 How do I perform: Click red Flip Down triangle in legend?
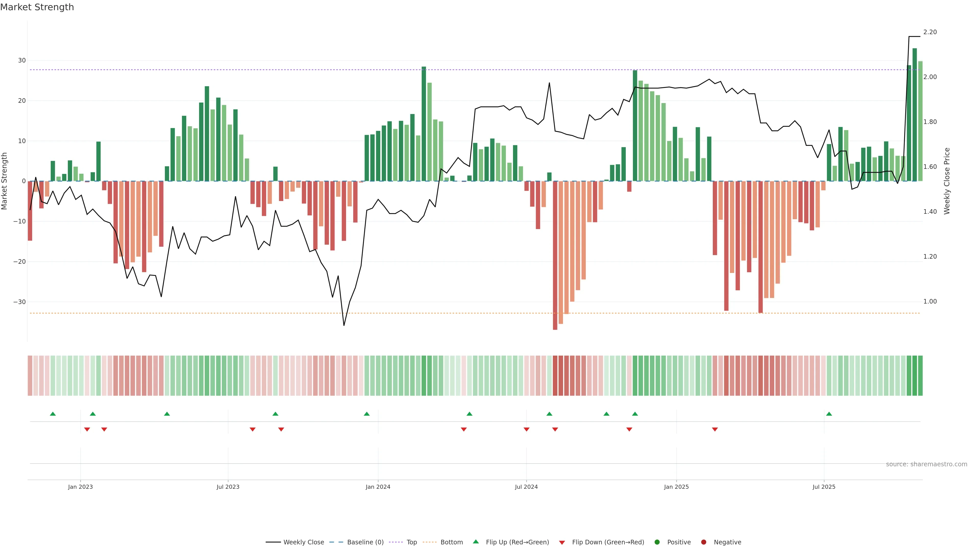(x=562, y=543)
